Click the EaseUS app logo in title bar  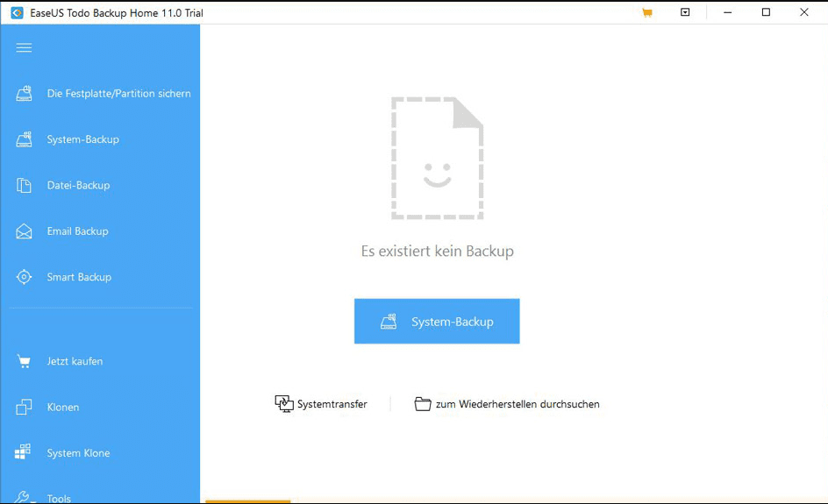[x=17, y=12]
